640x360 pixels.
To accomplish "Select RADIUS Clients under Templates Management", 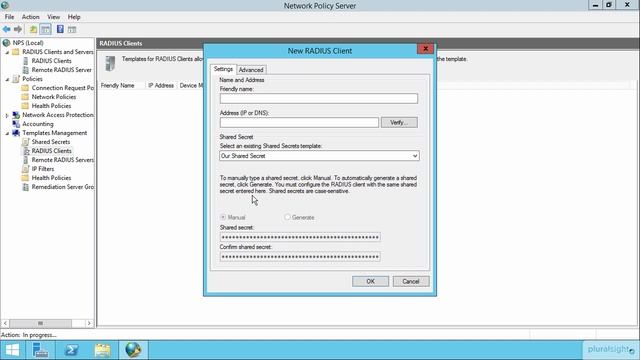I will tap(51, 151).
